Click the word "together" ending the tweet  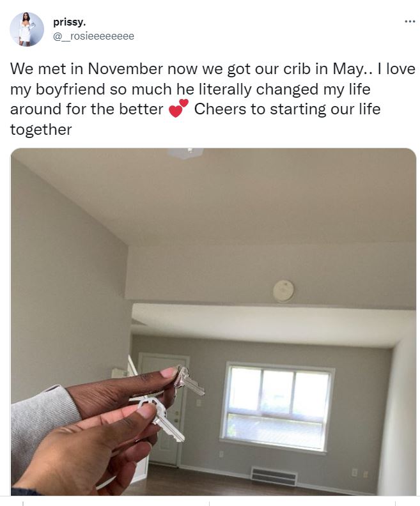coord(41,130)
